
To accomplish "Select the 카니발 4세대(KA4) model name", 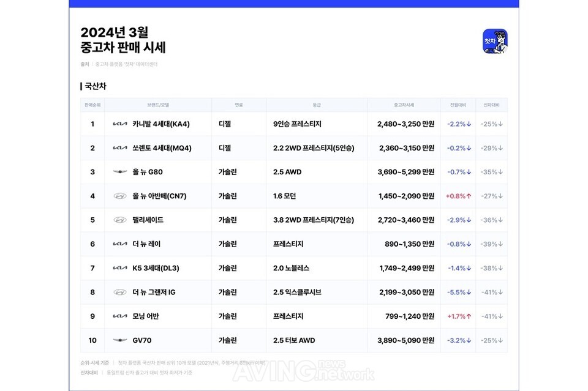I will (x=161, y=124).
